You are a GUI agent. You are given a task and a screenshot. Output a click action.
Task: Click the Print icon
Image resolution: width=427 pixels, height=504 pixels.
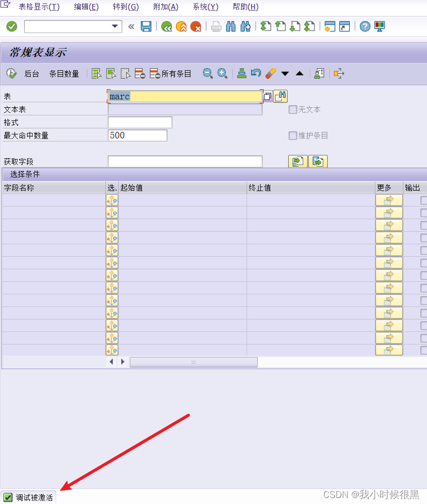[x=216, y=27]
